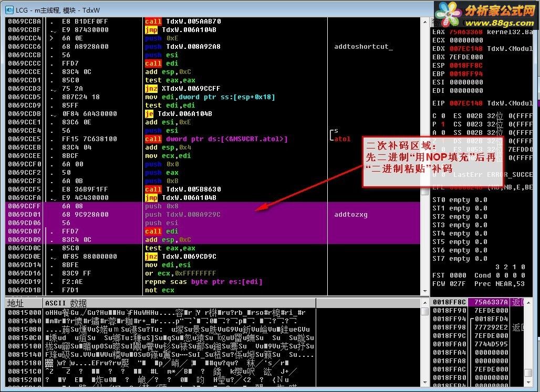Screen dimensions: 540x392
Task: Select row at address 0069CD07
Action: (213, 231)
